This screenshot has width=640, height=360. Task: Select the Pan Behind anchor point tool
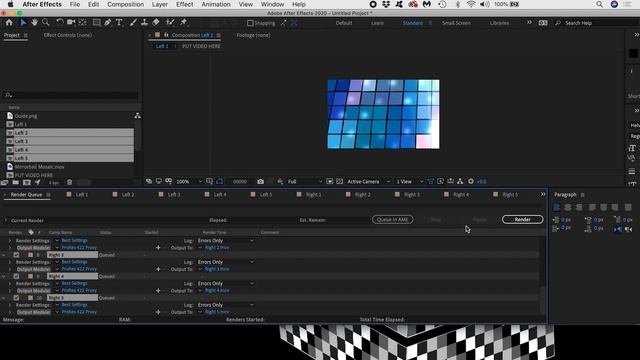82,22
